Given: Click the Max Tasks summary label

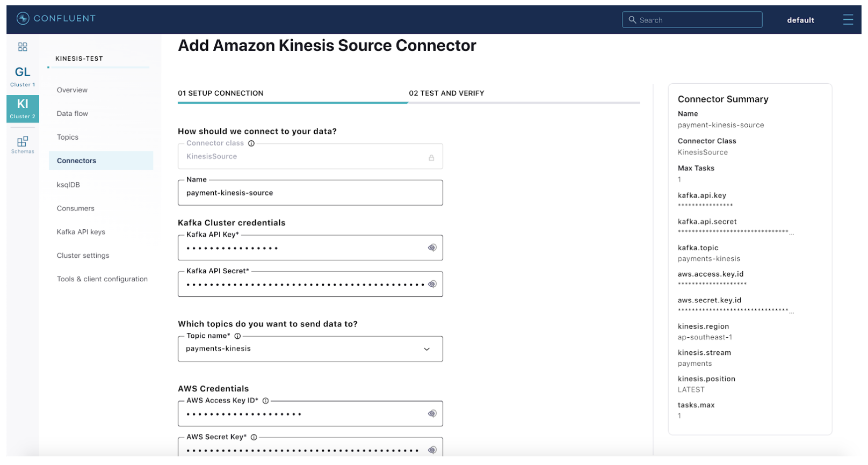Looking at the screenshot, I should (696, 169).
